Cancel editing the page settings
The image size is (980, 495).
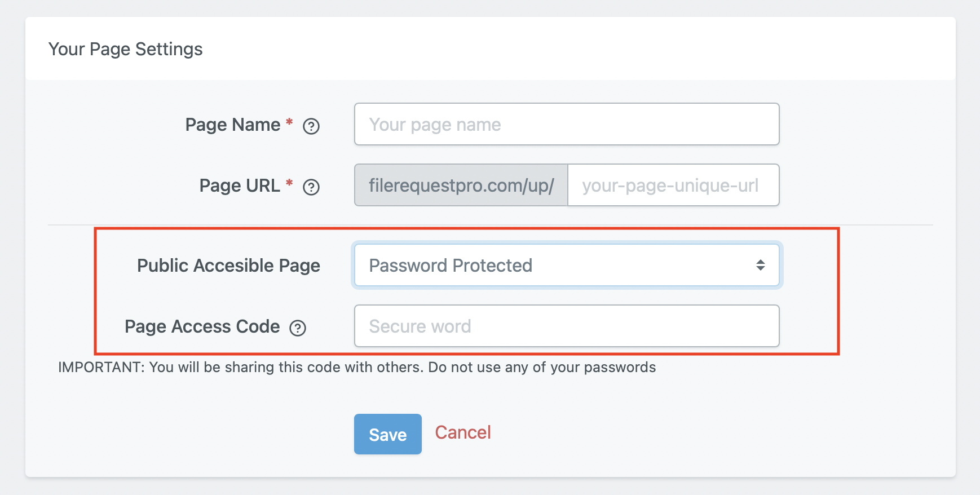[x=463, y=432]
